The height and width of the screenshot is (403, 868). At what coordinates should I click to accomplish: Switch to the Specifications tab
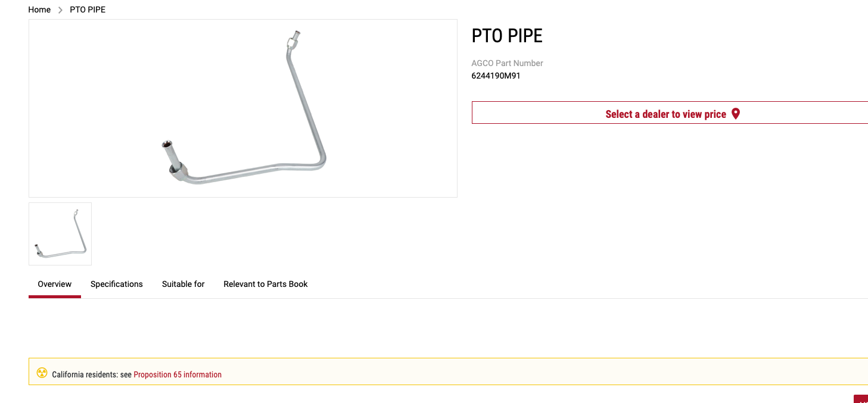click(117, 285)
